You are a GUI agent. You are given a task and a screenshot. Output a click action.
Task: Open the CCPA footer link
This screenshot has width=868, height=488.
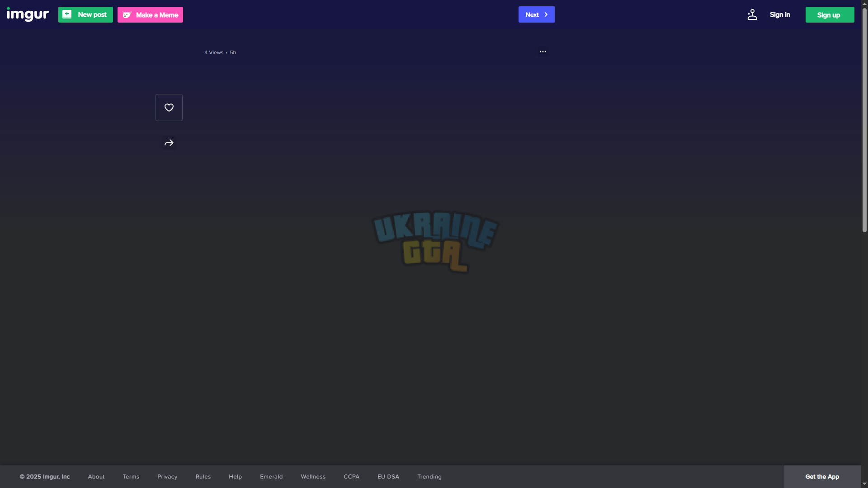coord(352,477)
